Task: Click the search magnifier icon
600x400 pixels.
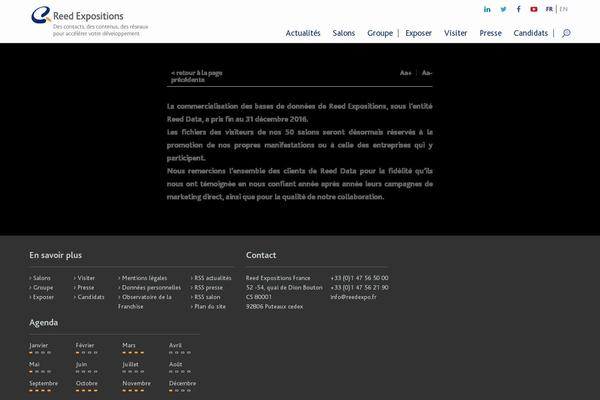Action: tap(566, 33)
